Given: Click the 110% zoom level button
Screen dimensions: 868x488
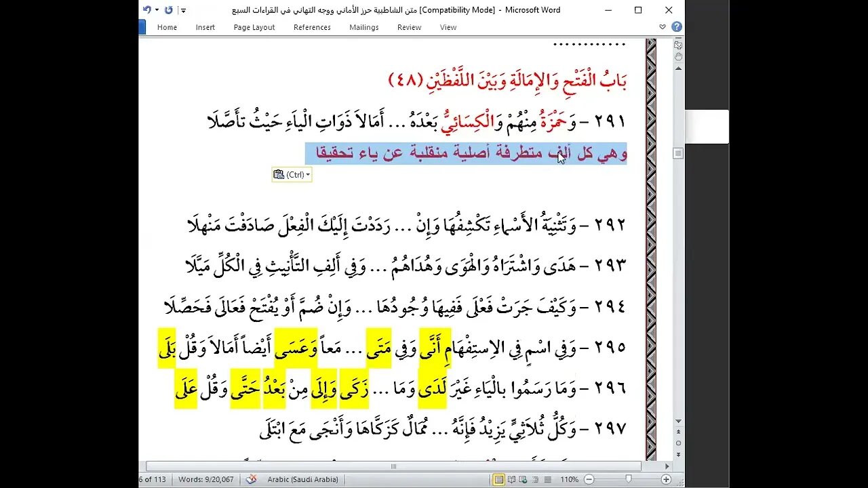Looking at the screenshot, I should click(x=569, y=479).
